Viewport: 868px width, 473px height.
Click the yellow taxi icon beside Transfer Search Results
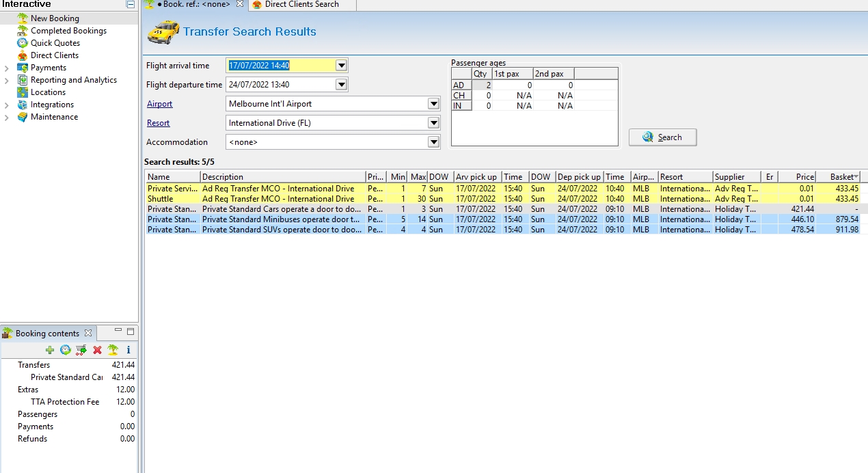tap(163, 31)
